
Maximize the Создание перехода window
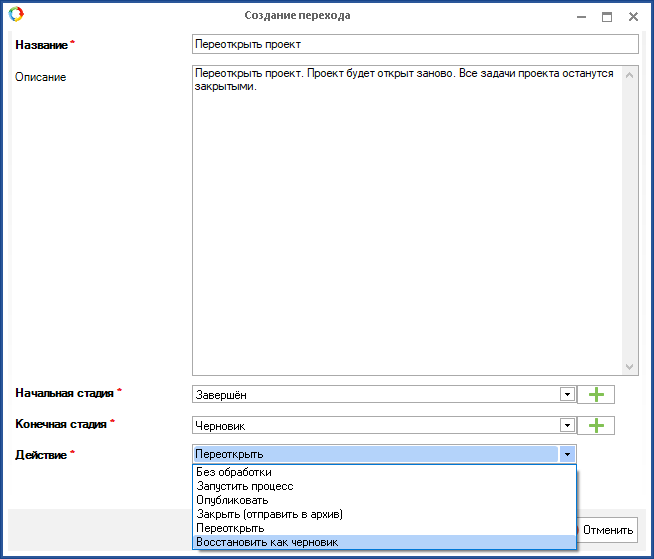tap(606, 16)
